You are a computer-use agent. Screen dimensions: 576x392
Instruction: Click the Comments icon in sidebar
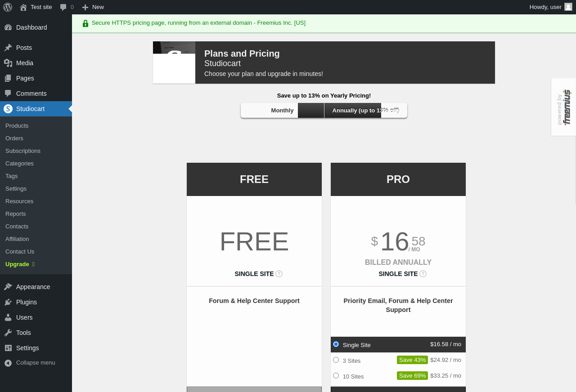click(x=8, y=94)
